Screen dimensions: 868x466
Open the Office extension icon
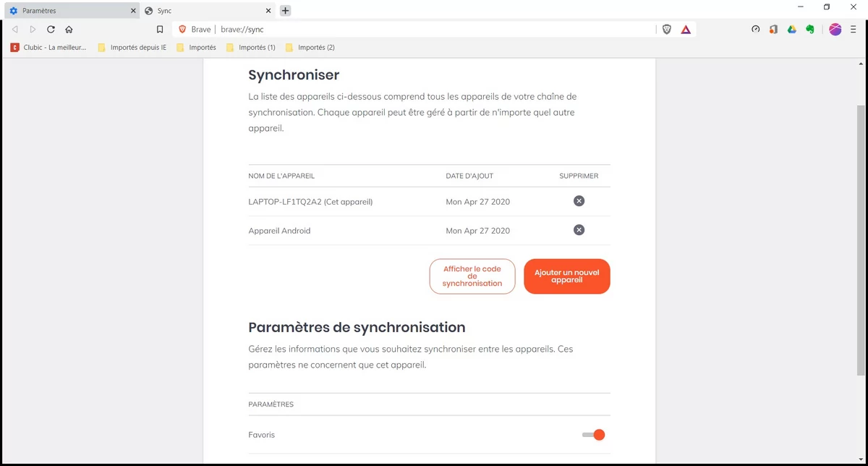click(x=773, y=30)
